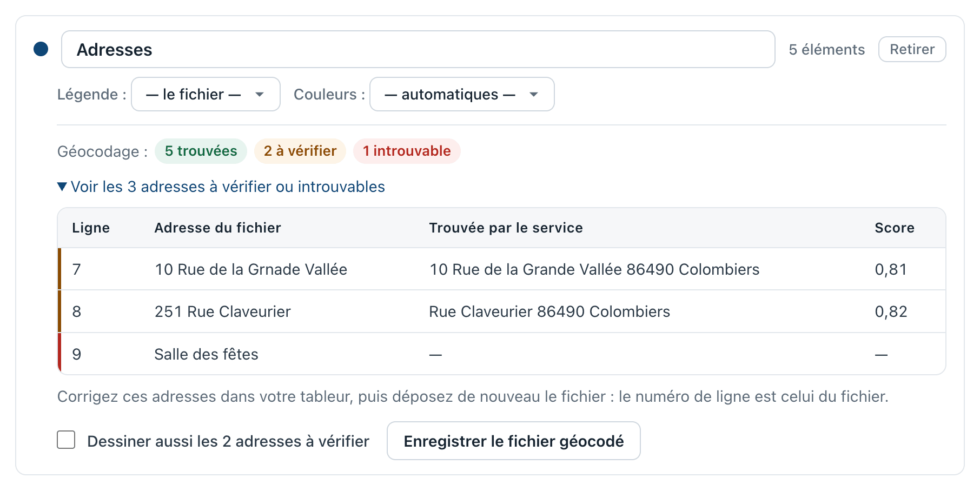The width and height of the screenshot is (980, 491).
Task: Click the Salle des fêtes address
Action: pos(207,354)
